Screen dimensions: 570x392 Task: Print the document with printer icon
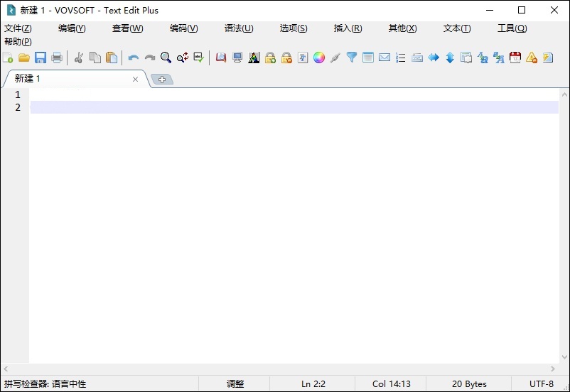[57, 58]
